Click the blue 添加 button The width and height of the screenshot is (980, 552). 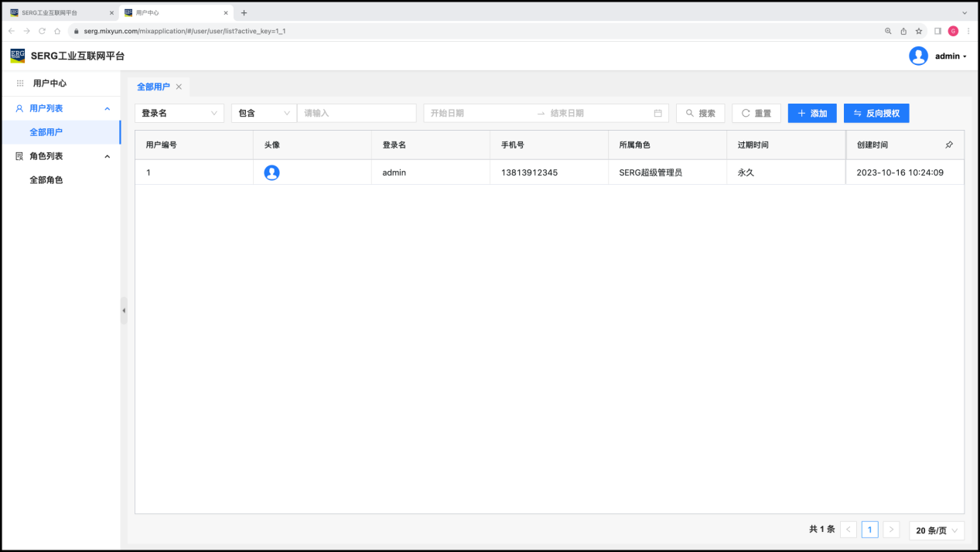click(812, 113)
